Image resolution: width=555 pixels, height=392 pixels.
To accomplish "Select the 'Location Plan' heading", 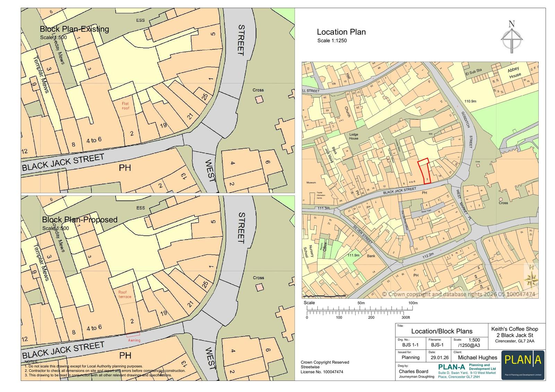I will (341, 32).
